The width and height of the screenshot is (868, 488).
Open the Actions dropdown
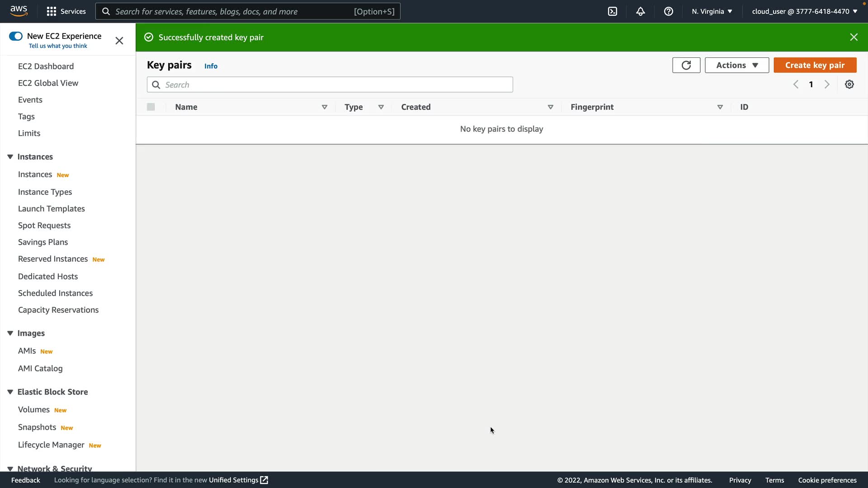(x=736, y=65)
